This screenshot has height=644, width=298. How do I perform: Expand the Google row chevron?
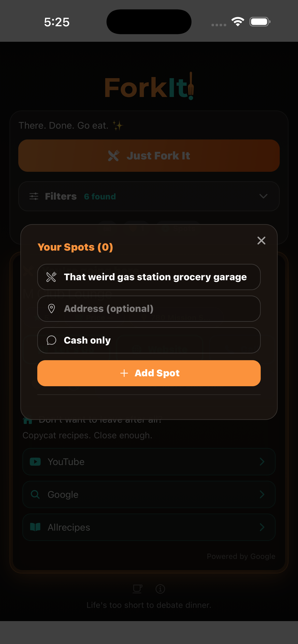coord(262,494)
